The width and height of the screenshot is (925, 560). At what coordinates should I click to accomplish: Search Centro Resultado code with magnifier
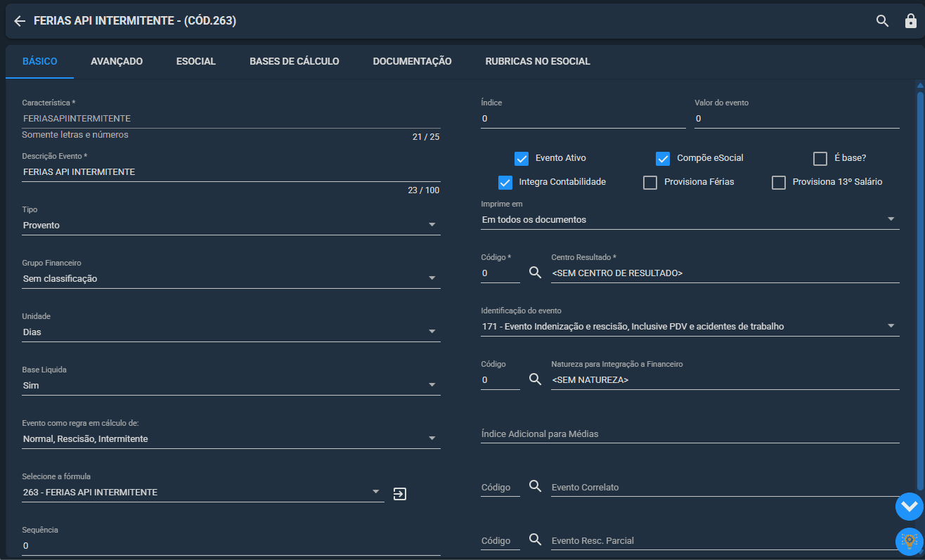pos(536,273)
